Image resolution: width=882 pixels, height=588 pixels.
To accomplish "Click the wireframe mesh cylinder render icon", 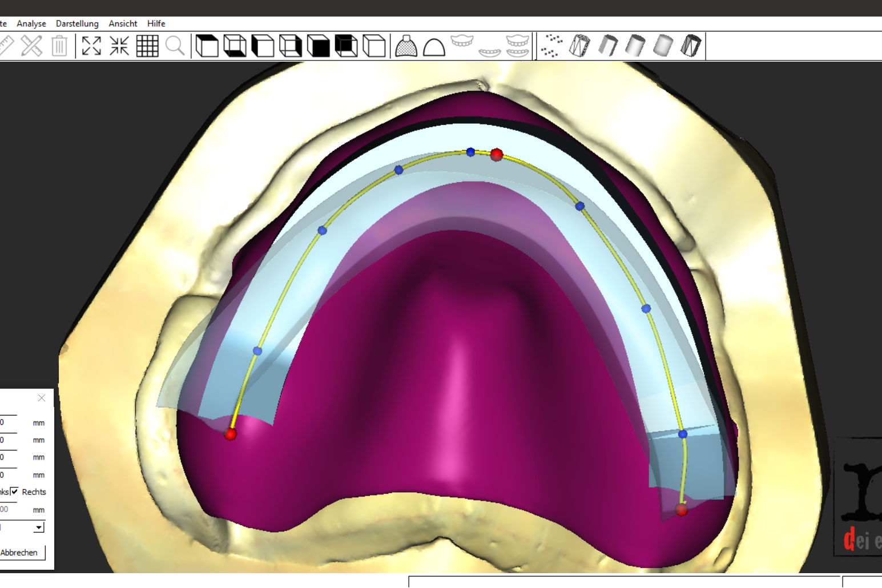I will pos(579,46).
